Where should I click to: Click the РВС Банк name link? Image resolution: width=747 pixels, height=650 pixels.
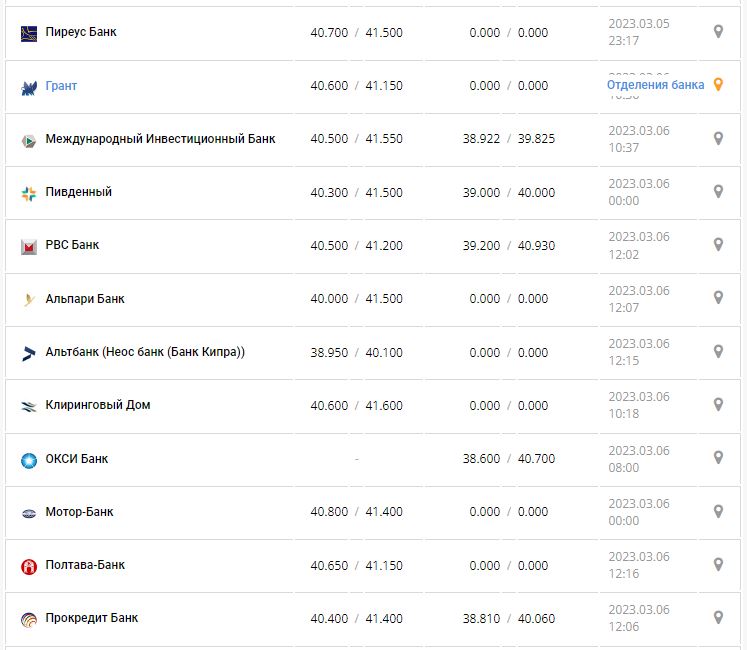click(x=72, y=245)
